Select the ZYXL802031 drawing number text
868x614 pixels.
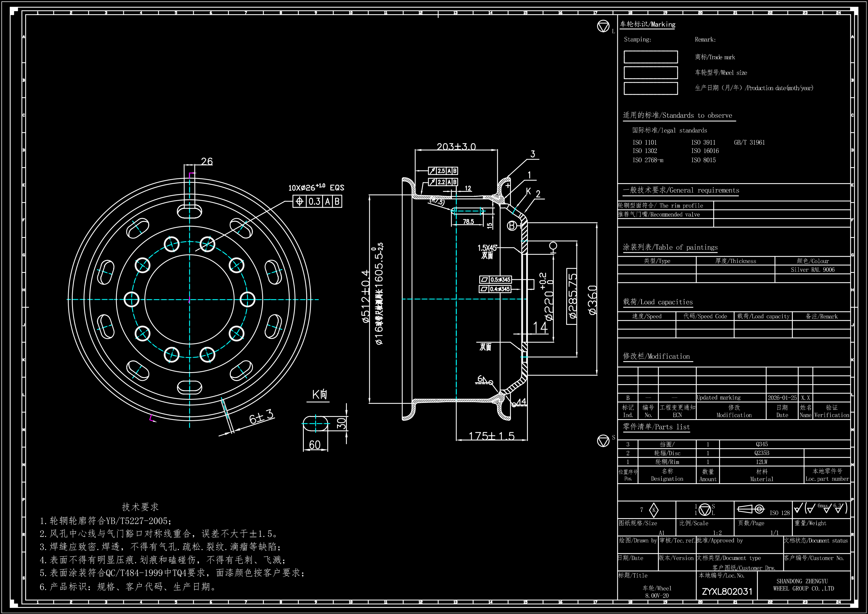pos(727,591)
